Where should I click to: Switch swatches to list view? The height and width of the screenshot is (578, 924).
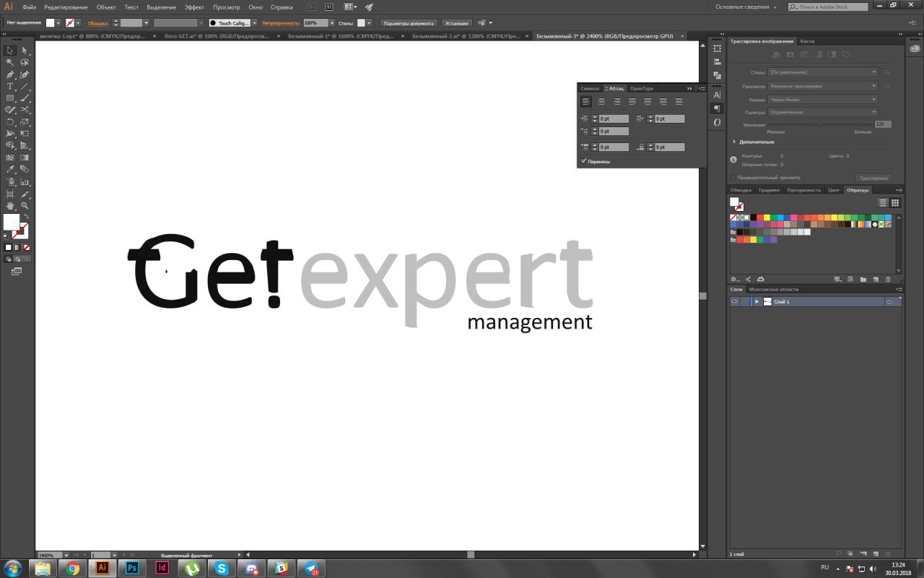[x=882, y=202]
